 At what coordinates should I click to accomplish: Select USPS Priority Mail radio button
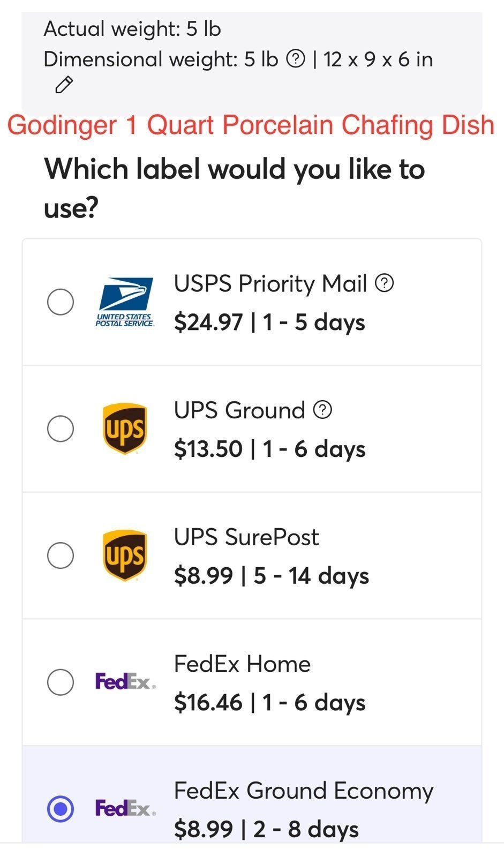[61, 302]
